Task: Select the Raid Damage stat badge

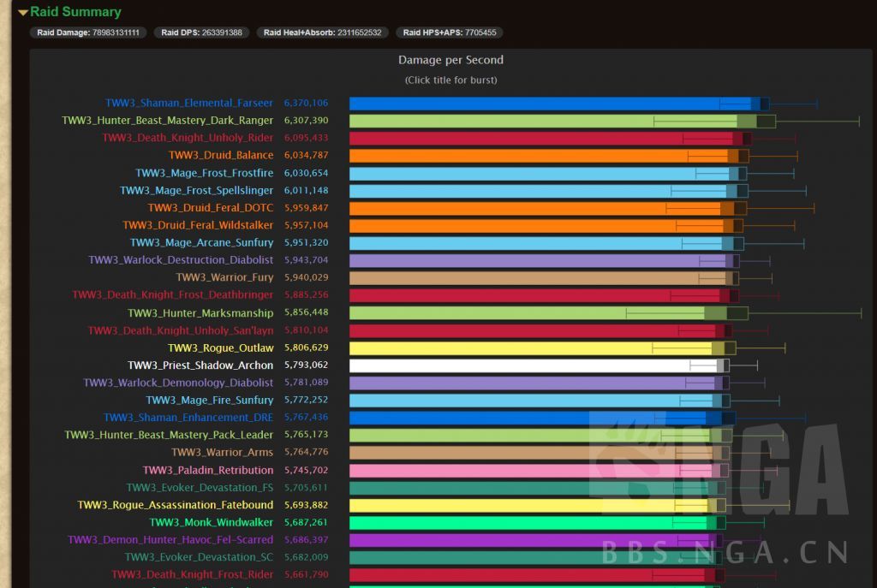Action: point(88,33)
